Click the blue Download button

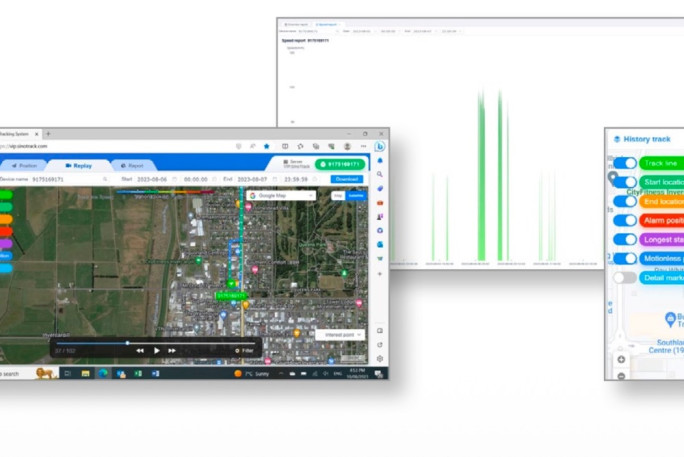click(346, 179)
